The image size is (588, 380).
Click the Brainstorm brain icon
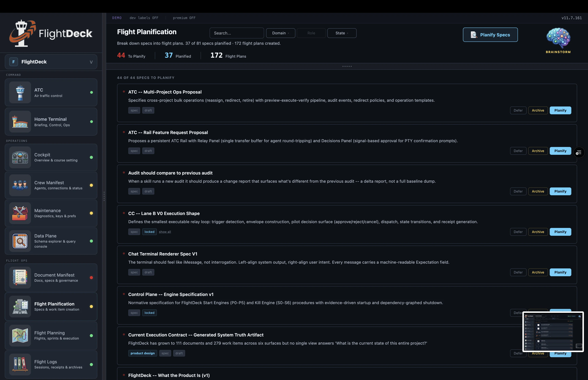coord(558,38)
